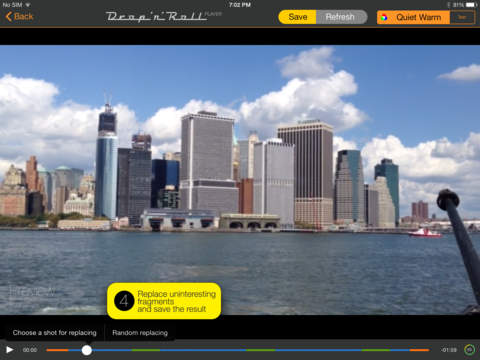The width and height of the screenshot is (480, 360).
Task: Click the step 4 number badge
Action: point(124,301)
